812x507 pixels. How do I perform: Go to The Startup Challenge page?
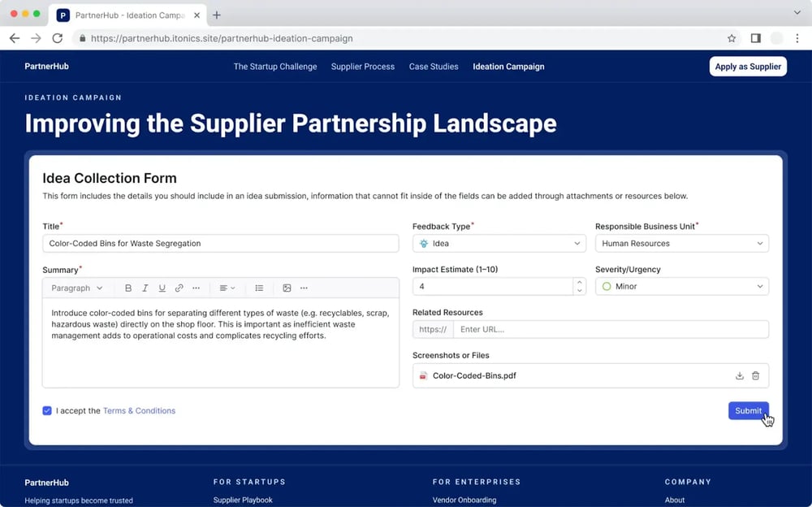275,67
